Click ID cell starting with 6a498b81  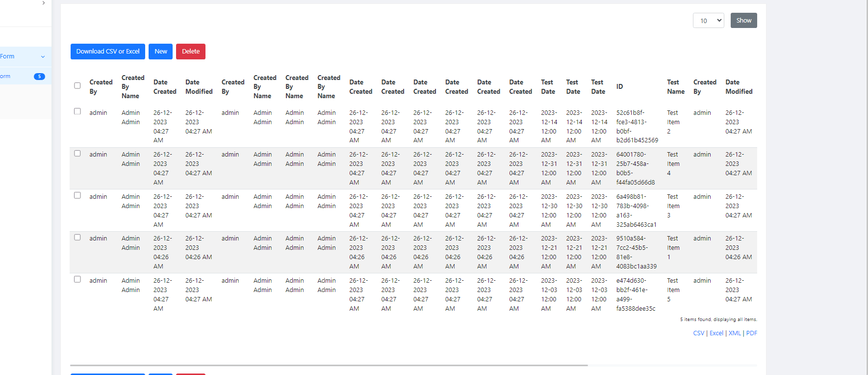[636, 211]
